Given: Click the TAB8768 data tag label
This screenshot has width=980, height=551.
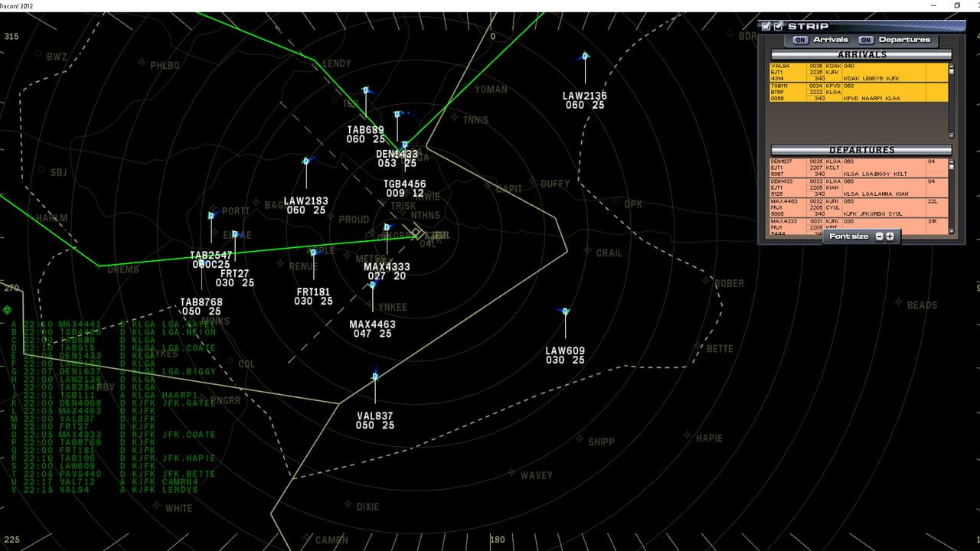Looking at the screenshot, I should (201, 307).
